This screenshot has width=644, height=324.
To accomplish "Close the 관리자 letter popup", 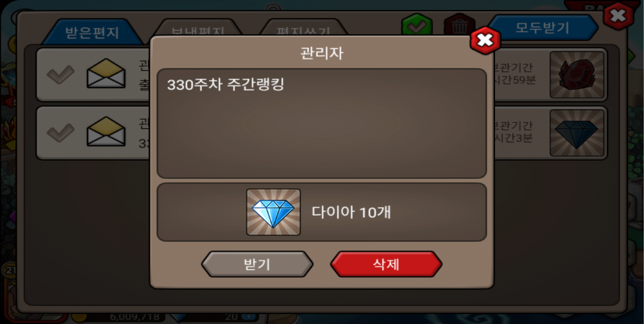I will click(485, 40).
